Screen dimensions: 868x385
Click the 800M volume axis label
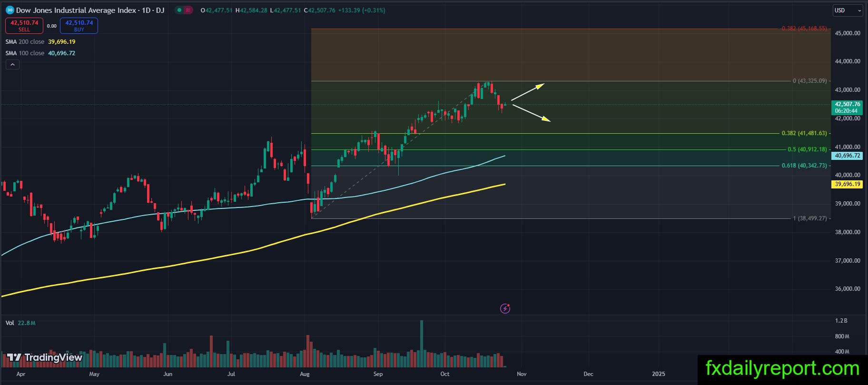(x=842, y=336)
